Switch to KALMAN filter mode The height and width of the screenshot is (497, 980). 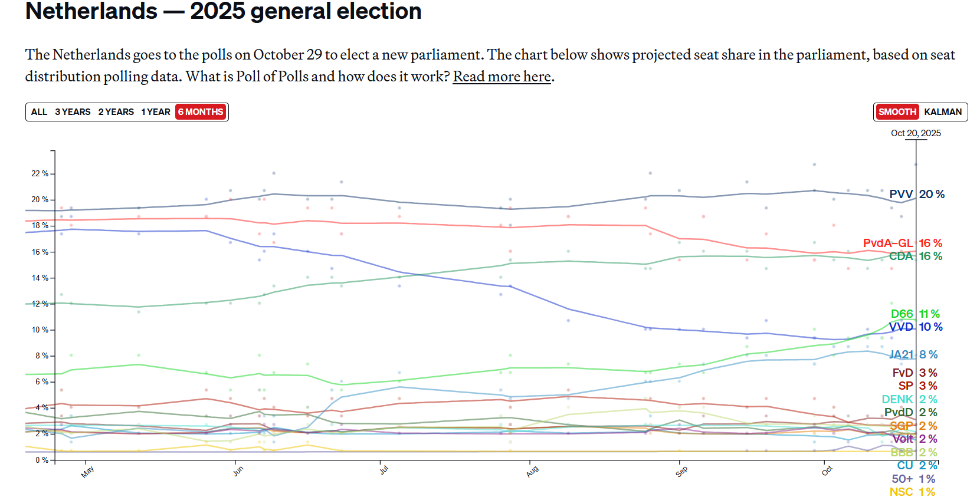click(x=942, y=112)
